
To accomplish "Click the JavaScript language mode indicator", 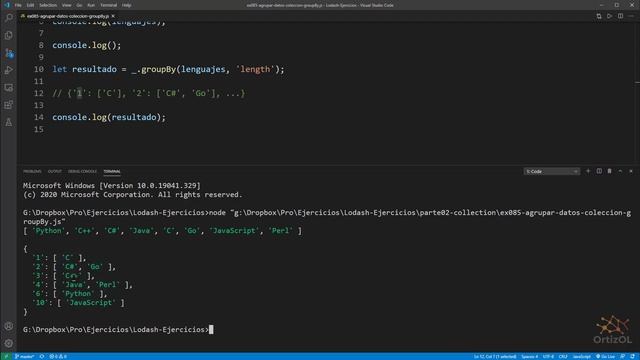I will 582,357.
